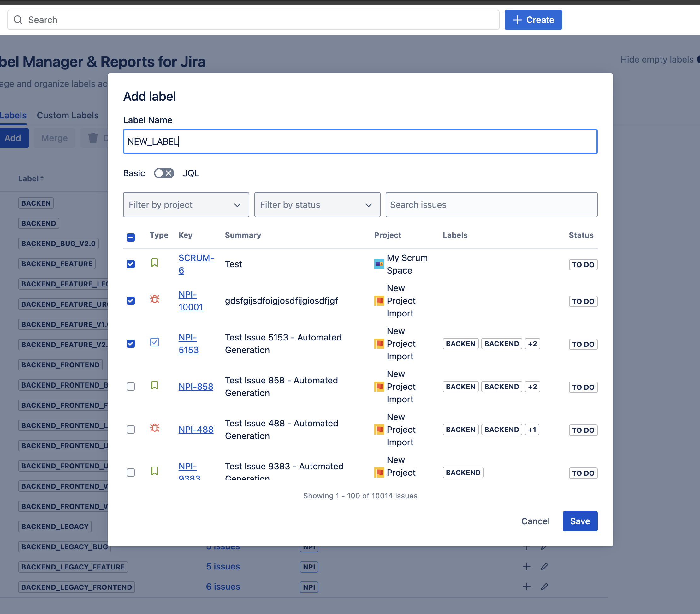Viewport: 700px width, 614px height.
Task: Switch the Basic/JQL toggle to JQL
Action: coord(164,173)
